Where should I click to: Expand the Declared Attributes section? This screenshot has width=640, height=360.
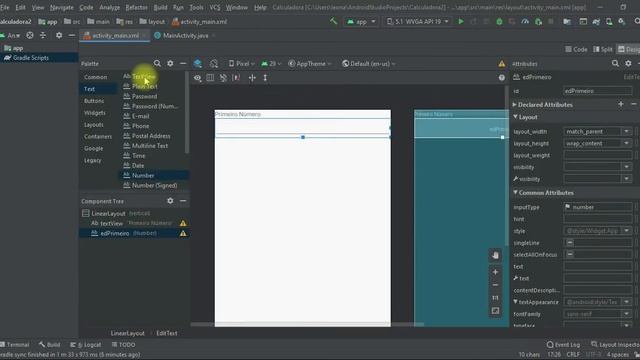pos(514,105)
